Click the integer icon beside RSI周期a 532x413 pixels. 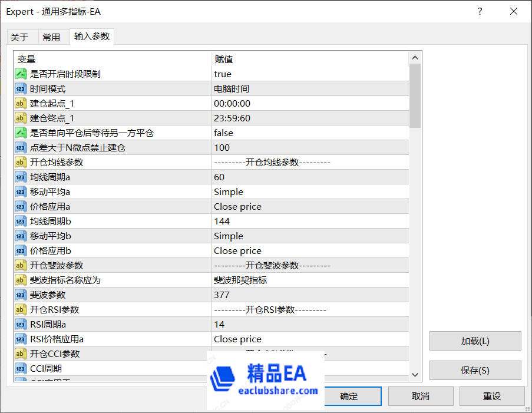coord(21,324)
